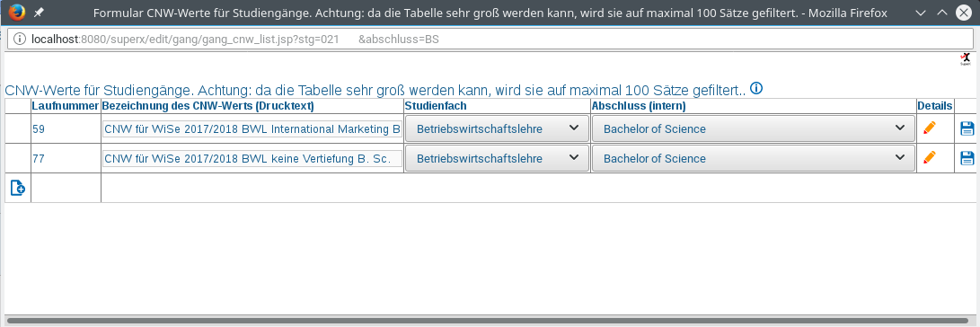The width and height of the screenshot is (980, 327).
Task: Click the Firefox logo in title bar
Action: [17, 12]
